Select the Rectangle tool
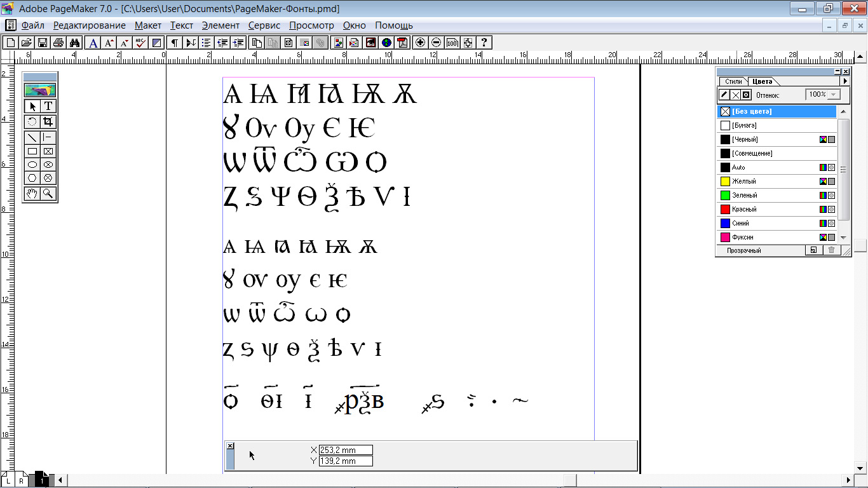Screen dimensions: 868x488 point(32,151)
